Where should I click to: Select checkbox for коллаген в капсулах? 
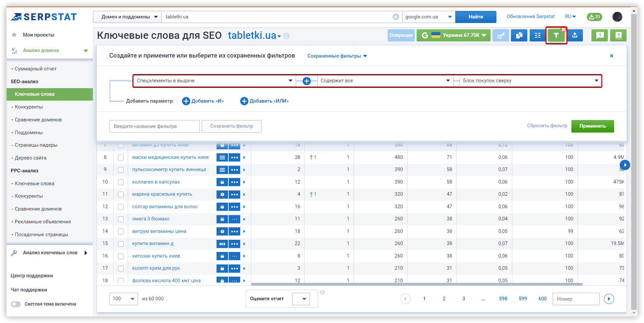121,182
